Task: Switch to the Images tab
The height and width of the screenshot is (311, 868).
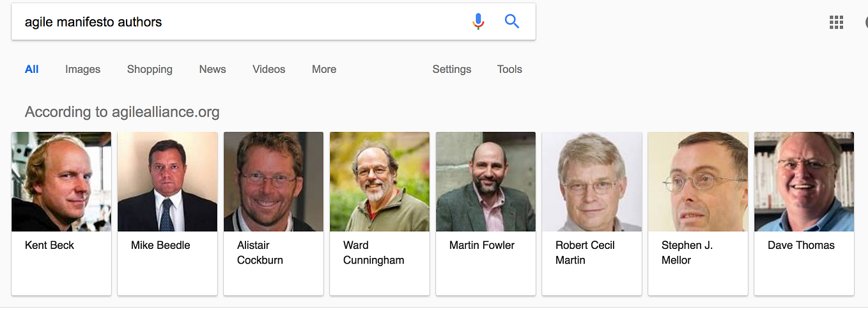Action: click(x=83, y=69)
